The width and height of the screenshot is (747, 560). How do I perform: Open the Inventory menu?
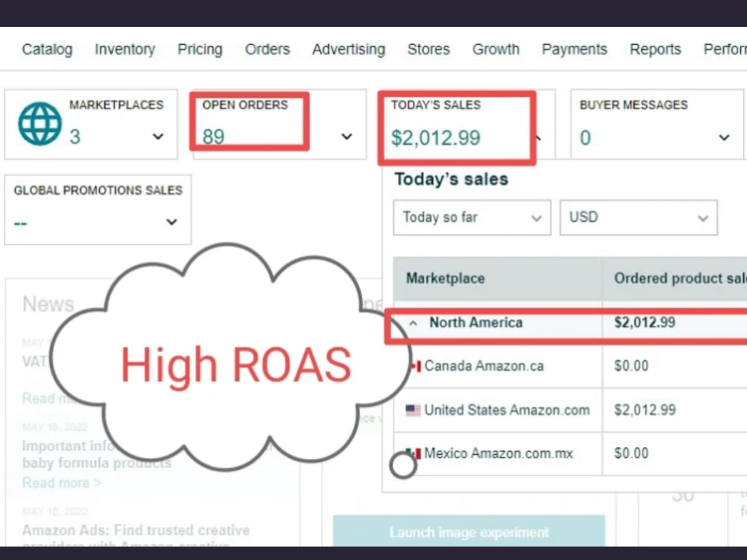tap(125, 49)
